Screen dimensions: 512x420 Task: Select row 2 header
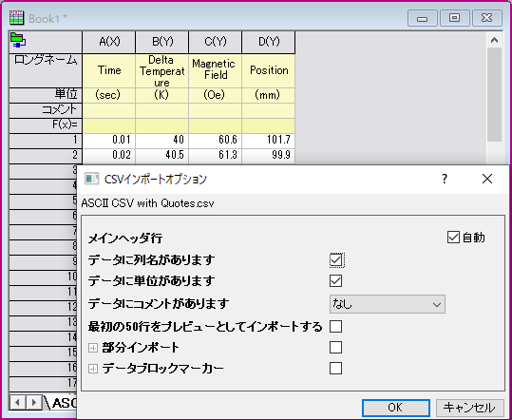click(46, 156)
